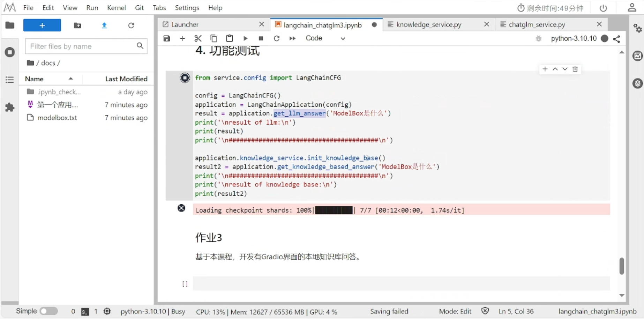644x319 pixels.
Task: Click the notebook vertical scrollbar thumb
Action: tap(622, 266)
